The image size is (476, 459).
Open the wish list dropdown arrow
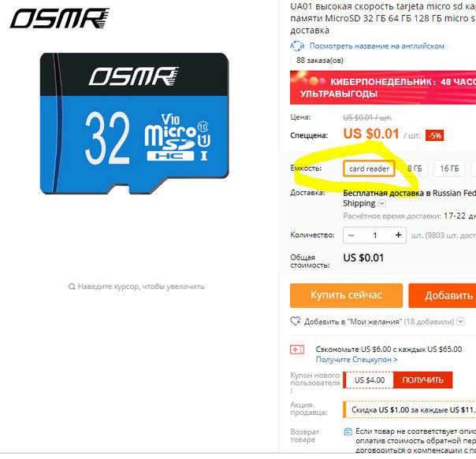tap(460, 321)
